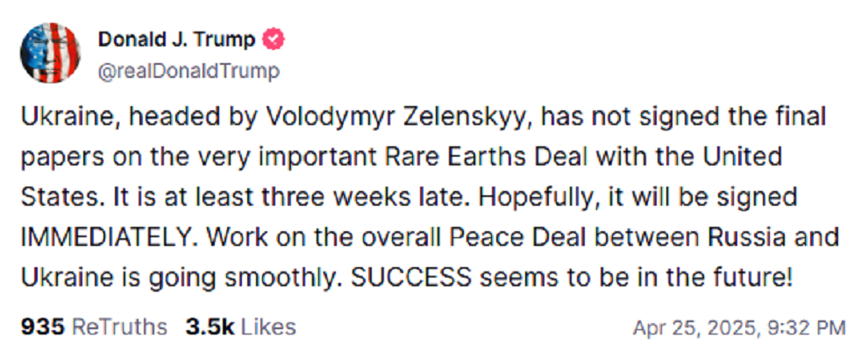This screenshot has width=868, height=352.
Task: Click the red verified checkmark badge
Action: (274, 39)
